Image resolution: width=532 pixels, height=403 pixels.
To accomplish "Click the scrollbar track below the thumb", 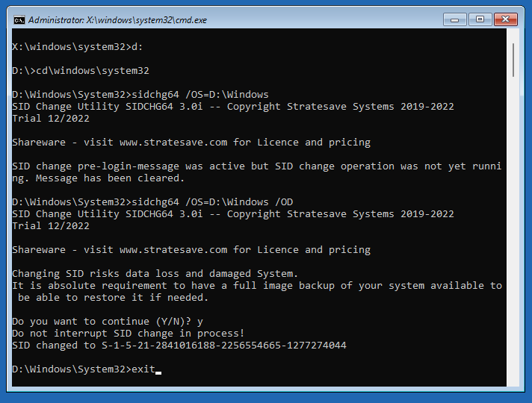I will pos(513,231).
